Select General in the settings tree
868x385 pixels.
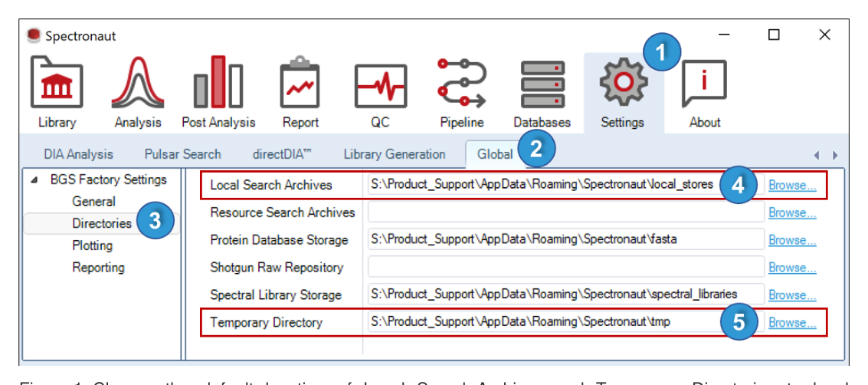coord(93,202)
